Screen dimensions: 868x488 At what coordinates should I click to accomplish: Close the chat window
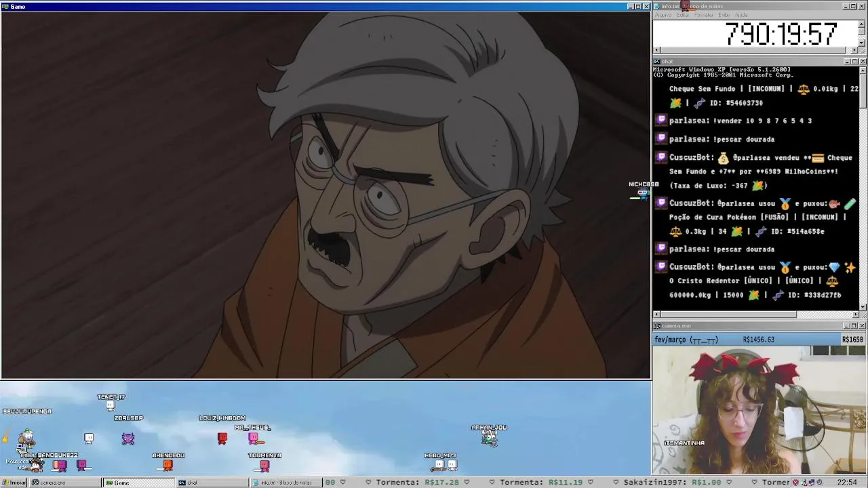[x=863, y=62]
